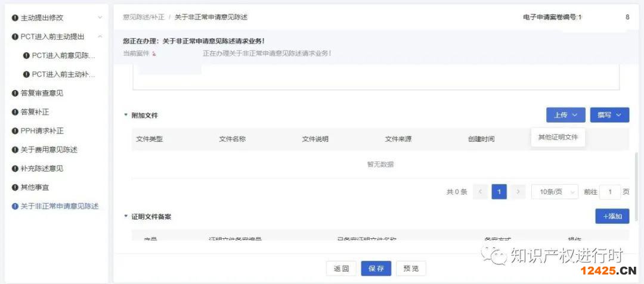Image resolution: width=644 pixels, height=284 pixels.
Task: Click the 预览 preview button
Action: (411, 269)
